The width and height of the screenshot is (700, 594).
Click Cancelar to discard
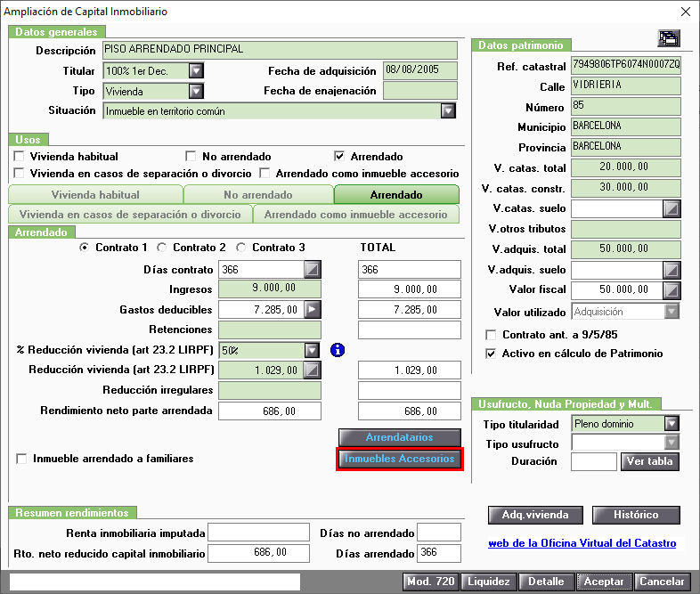pyautogui.click(x=662, y=582)
